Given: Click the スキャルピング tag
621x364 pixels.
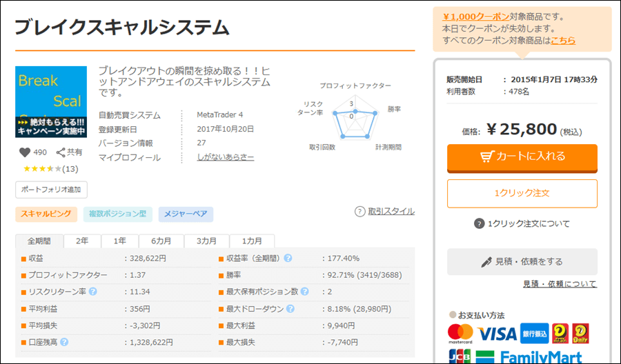Looking at the screenshot, I should coord(46,214).
